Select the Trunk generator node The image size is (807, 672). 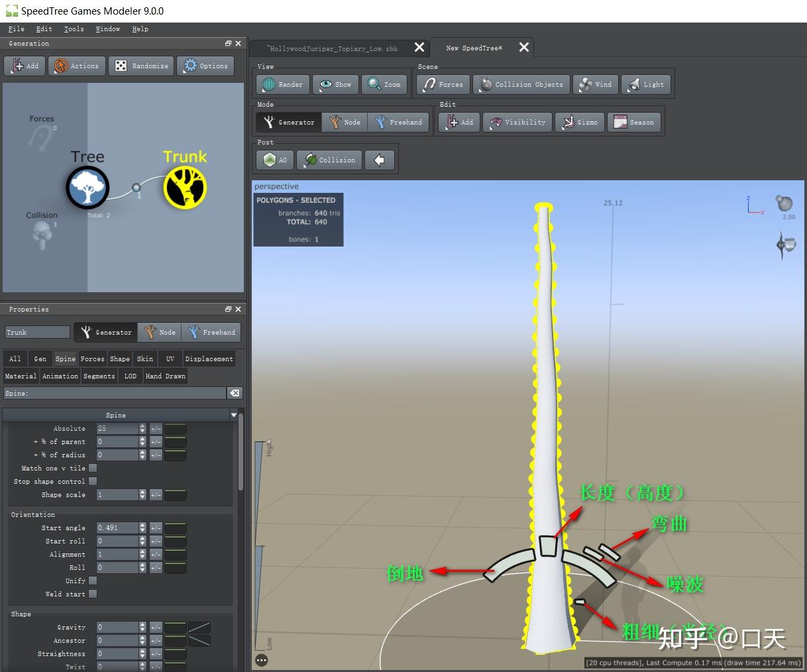[x=185, y=186]
